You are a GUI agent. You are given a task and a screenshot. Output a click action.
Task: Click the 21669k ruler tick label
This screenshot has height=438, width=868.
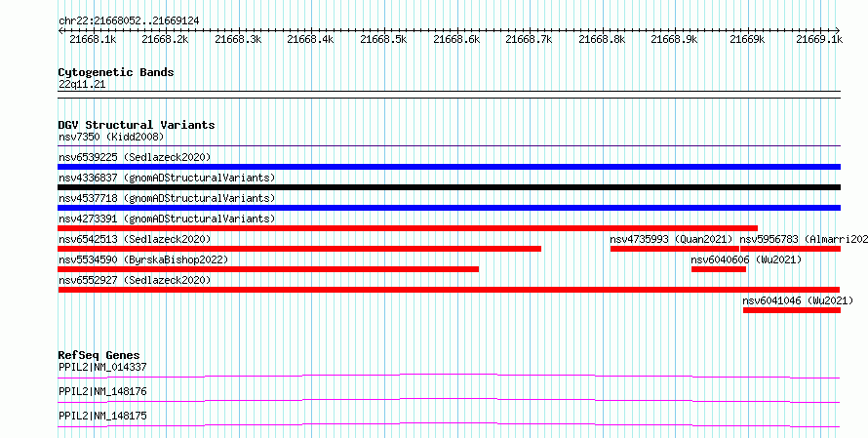tap(748, 39)
